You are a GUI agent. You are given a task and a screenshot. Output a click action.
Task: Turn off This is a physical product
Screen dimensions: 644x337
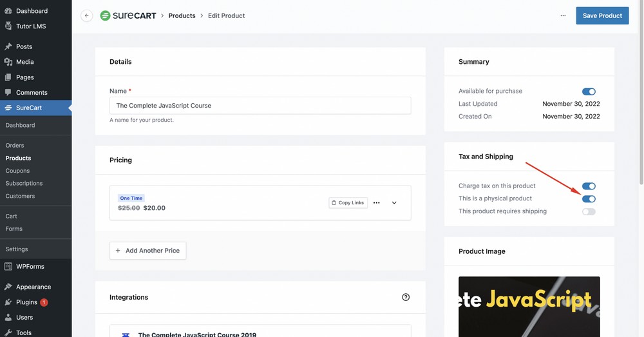point(589,199)
